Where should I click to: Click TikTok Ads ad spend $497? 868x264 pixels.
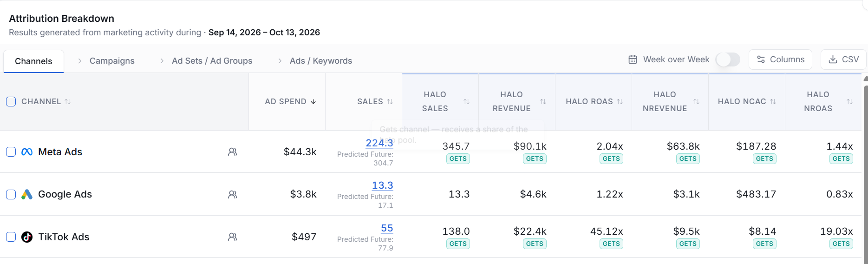click(304, 237)
